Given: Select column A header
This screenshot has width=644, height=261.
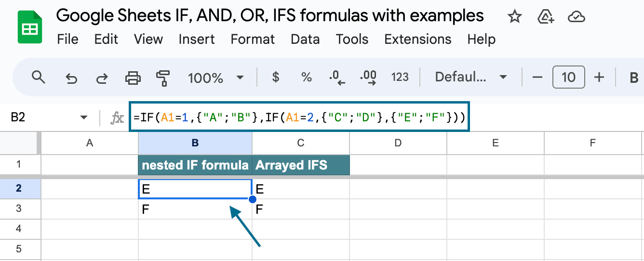Looking at the screenshot, I should click(x=90, y=143).
